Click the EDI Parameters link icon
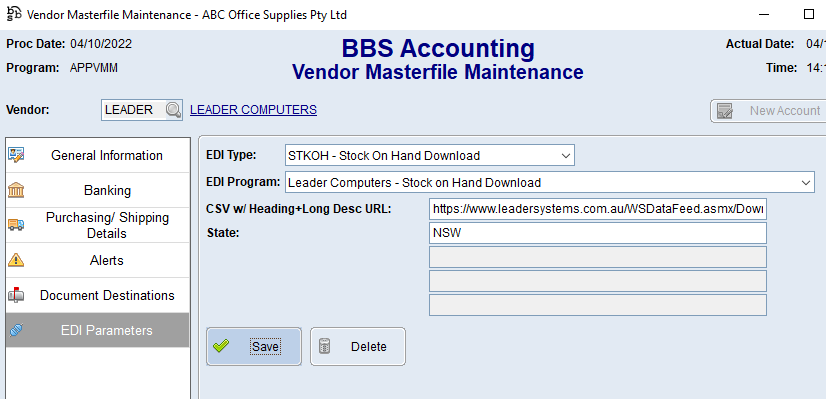Viewport: 826px width, 399px height. [16, 330]
